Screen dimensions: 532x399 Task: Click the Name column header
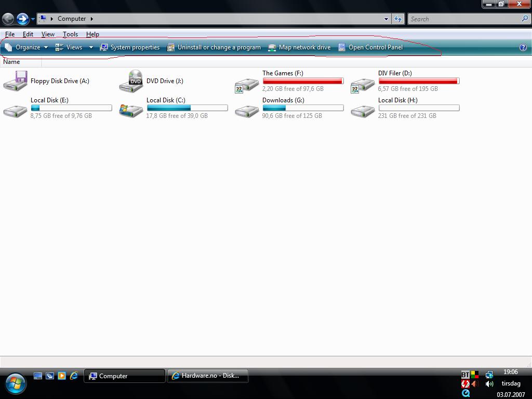21,62
